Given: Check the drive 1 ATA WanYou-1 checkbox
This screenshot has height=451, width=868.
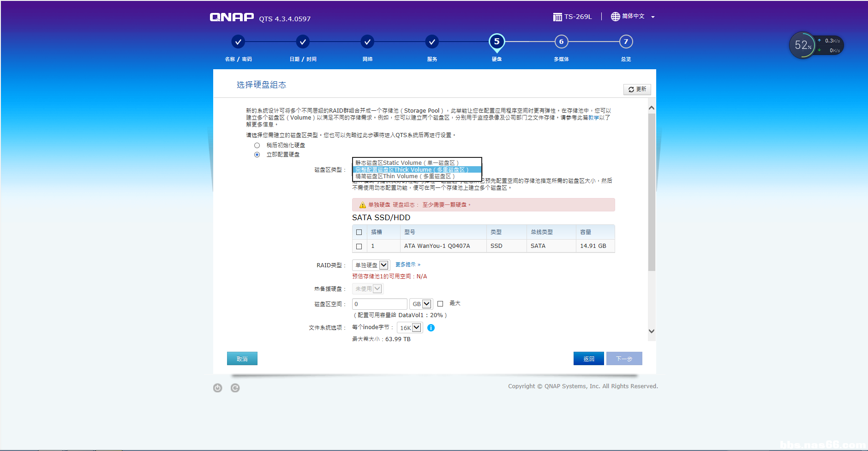Looking at the screenshot, I should (359, 246).
